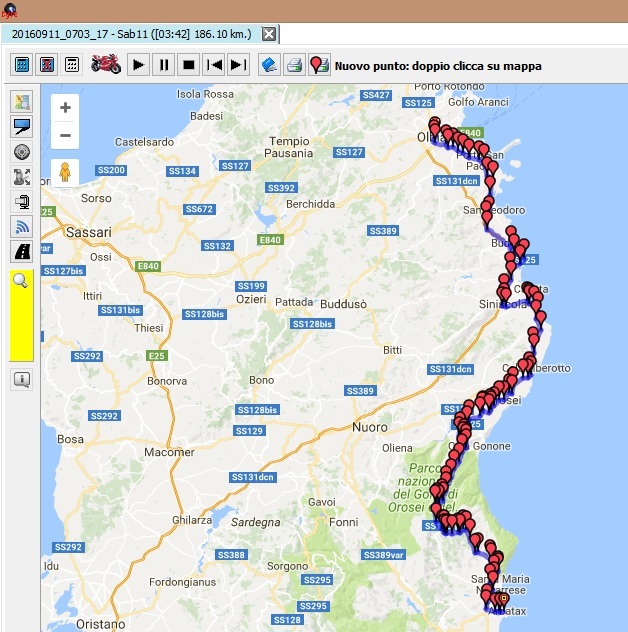This screenshot has height=632, width=628.
Task: Click the Street View pegman icon
Action: tap(65, 172)
